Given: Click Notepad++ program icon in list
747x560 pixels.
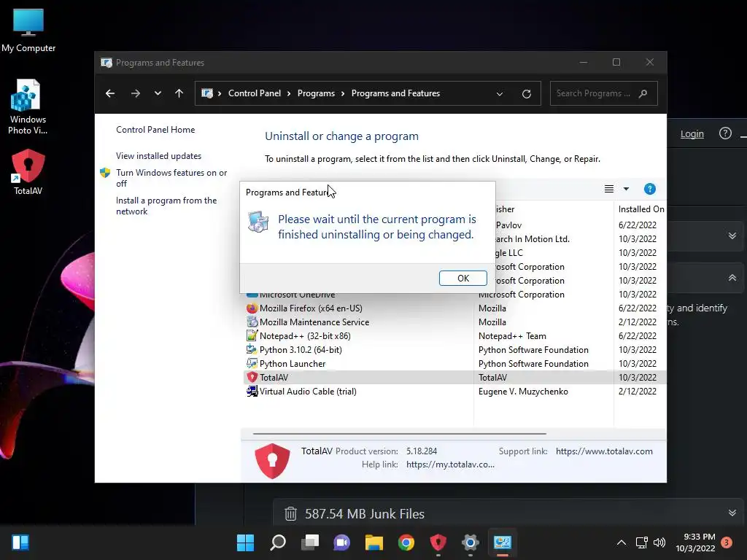Looking at the screenshot, I should coord(252,335).
